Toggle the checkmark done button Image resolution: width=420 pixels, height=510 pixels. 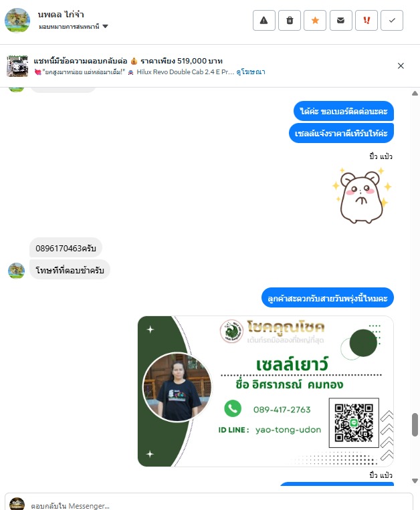[392, 21]
